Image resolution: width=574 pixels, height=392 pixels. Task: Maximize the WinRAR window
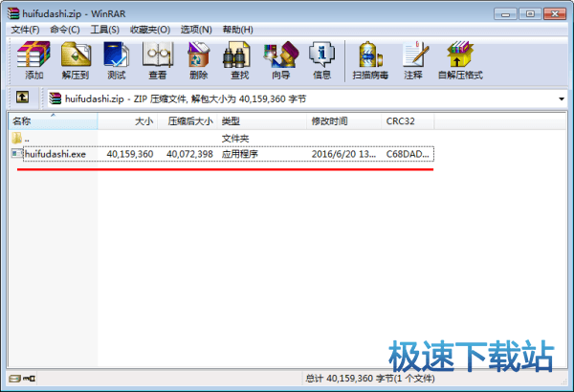(530, 14)
